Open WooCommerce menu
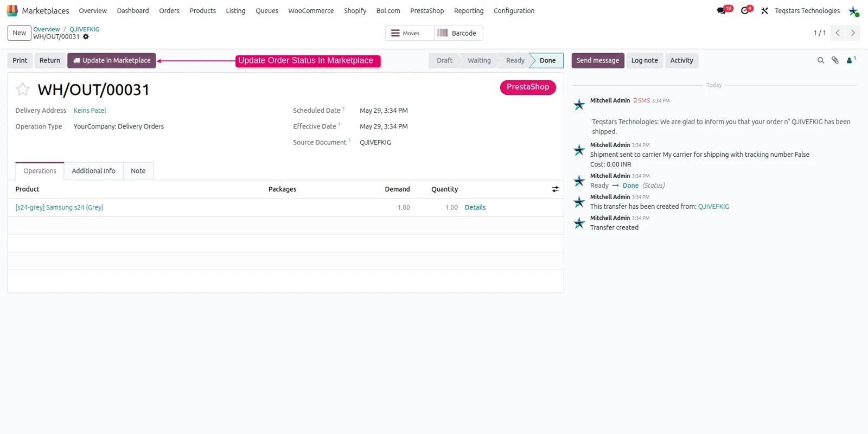This screenshot has height=434, width=868. pyautogui.click(x=311, y=11)
